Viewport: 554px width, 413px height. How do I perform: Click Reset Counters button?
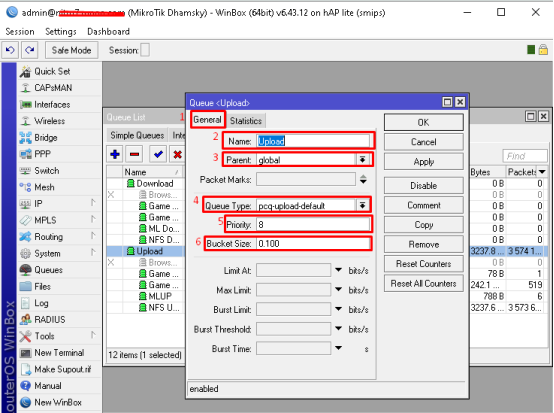click(424, 264)
